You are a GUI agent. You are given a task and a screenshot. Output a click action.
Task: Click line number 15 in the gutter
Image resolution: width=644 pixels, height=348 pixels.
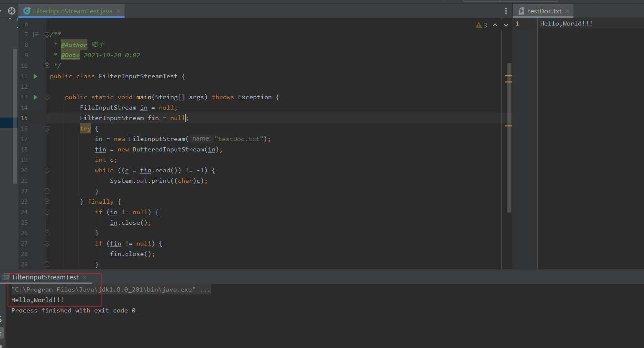(24, 118)
